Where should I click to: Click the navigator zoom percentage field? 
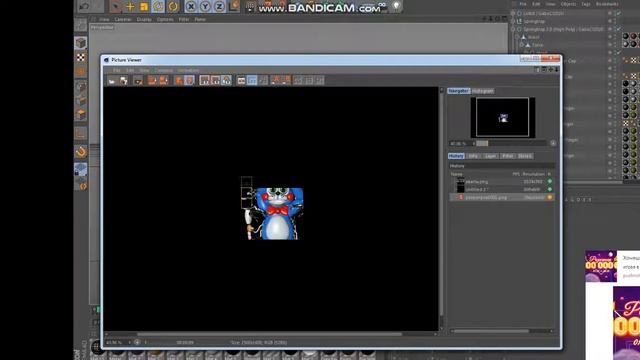coord(460,143)
